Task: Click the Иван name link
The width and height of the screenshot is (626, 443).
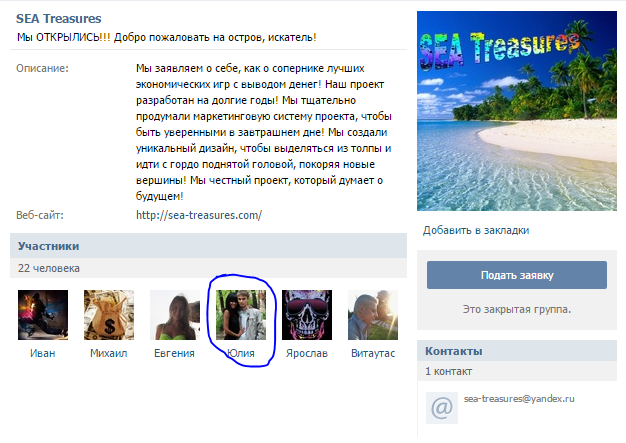Action: [43, 353]
